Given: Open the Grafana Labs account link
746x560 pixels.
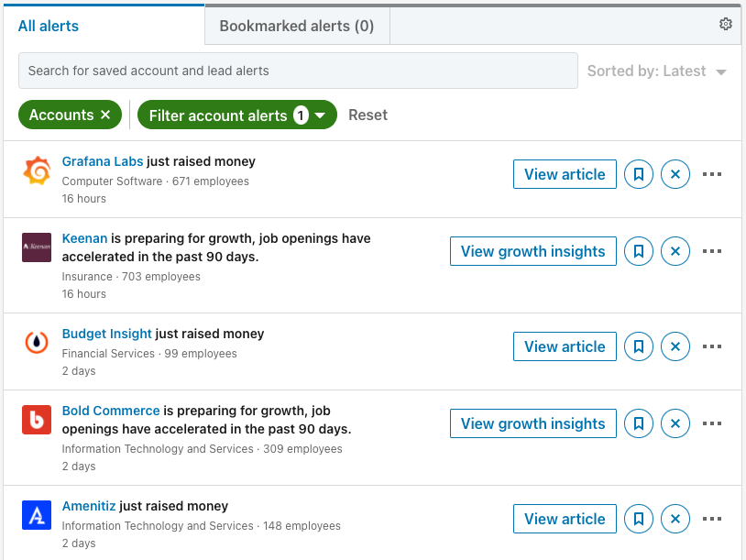Looking at the screenshot, I should coord(103,161).
